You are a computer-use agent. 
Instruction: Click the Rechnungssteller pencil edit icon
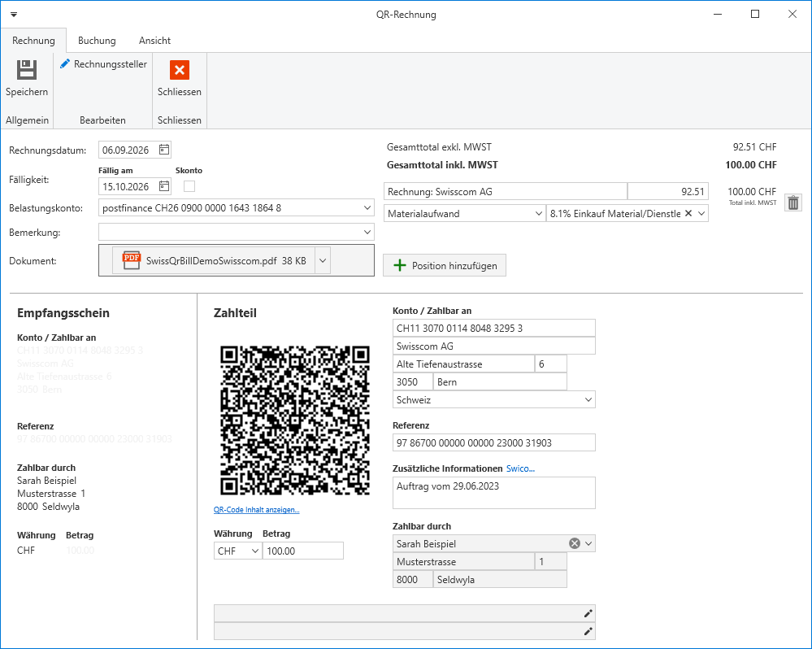[x=65, y=63]
